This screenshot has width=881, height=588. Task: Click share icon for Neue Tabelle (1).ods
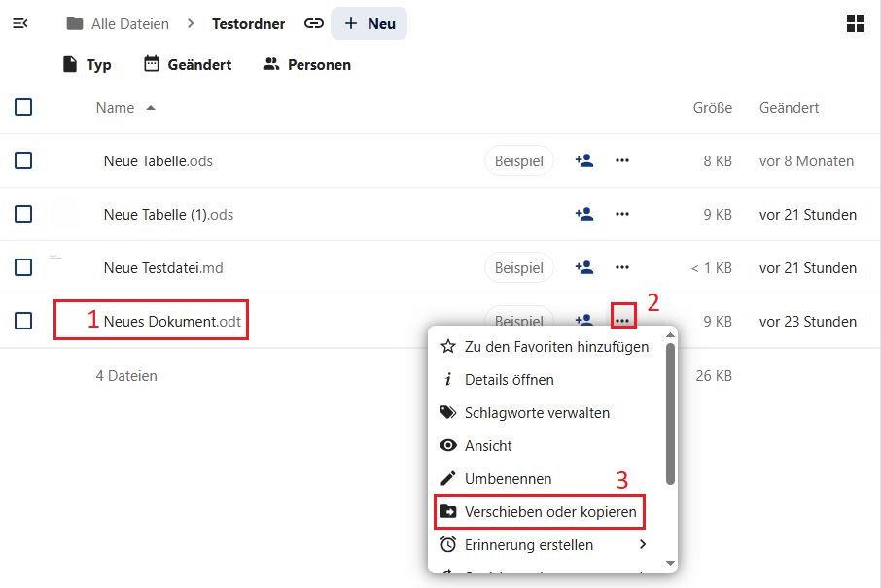583,215
